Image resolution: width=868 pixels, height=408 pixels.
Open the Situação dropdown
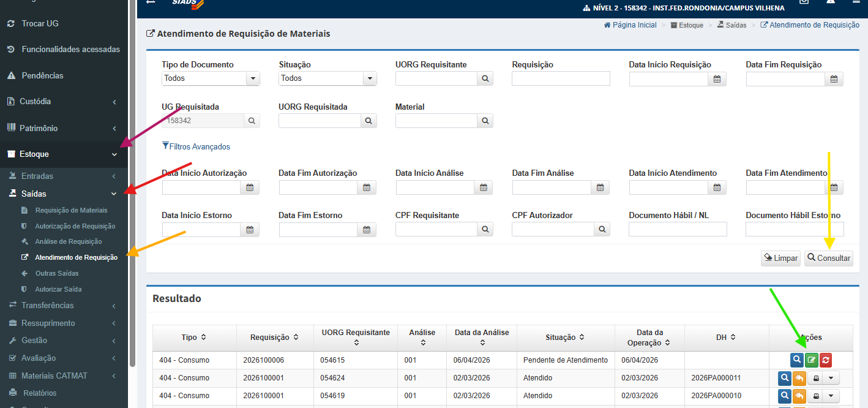tap(327, 78)
